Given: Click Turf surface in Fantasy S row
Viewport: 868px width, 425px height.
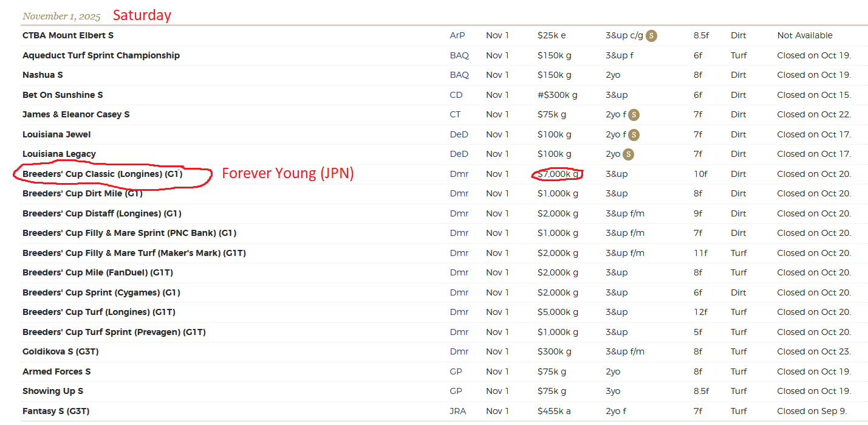Looking at the screenshot, I should point(739,411).
